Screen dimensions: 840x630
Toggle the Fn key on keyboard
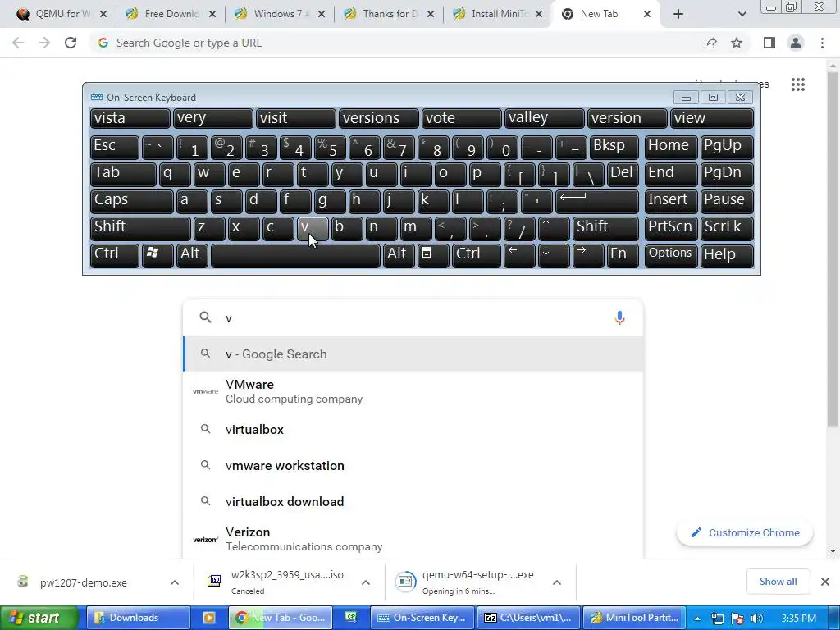[x=623, y=254]
